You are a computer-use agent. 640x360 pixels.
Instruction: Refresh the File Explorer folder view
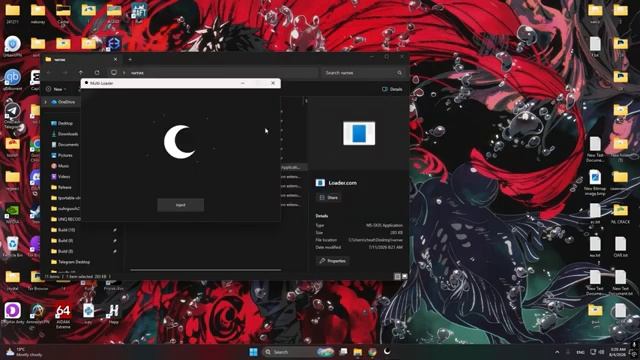tap(97, 73)
